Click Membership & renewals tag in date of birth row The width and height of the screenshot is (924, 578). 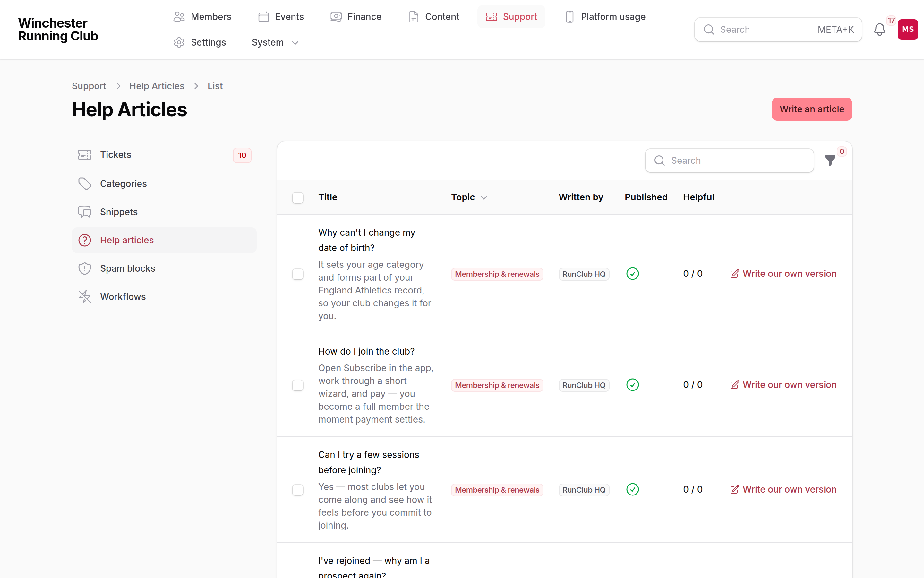click(497, 274)
